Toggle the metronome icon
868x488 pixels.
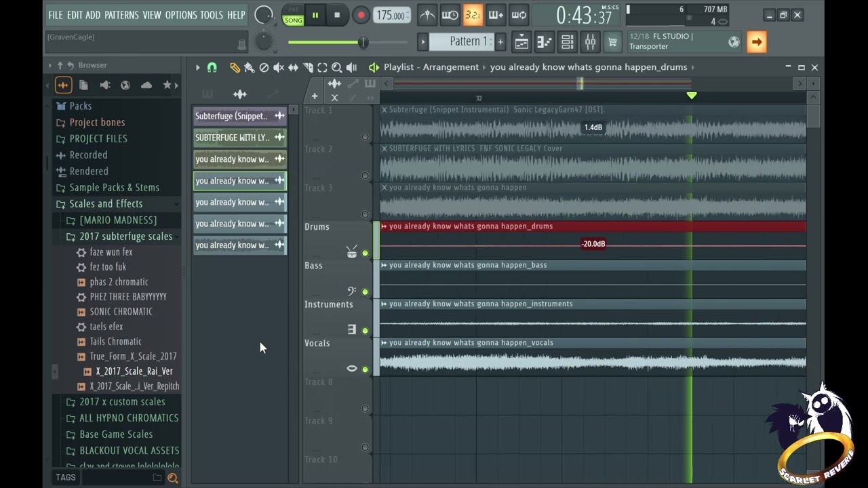pos(427,15)
